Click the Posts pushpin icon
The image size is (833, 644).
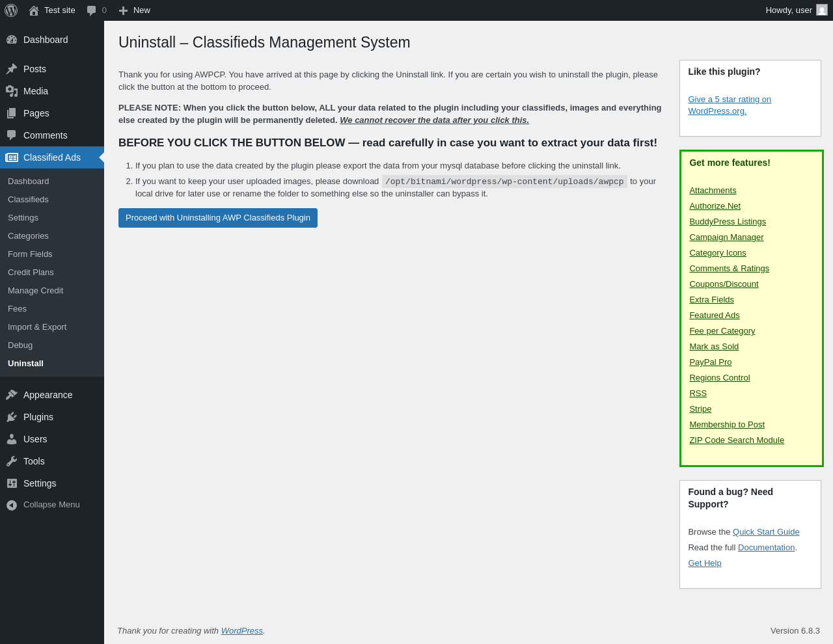(x=12, y=69)
